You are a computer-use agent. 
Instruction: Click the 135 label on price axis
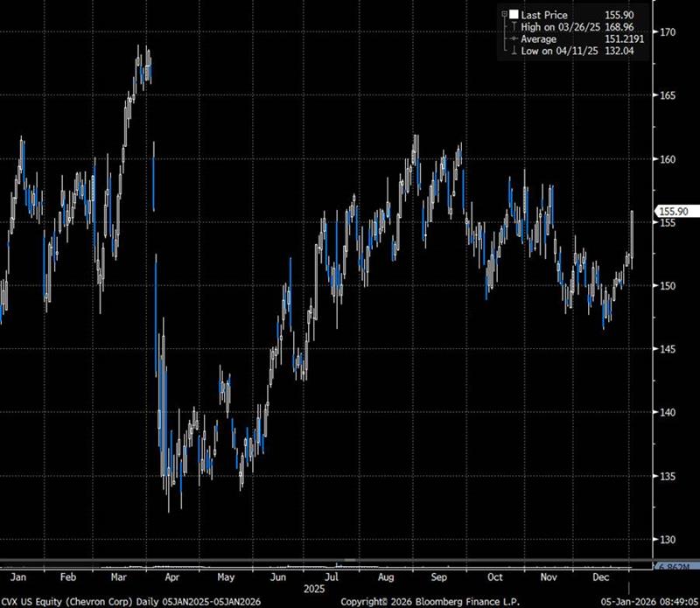(x=669, y=477)
